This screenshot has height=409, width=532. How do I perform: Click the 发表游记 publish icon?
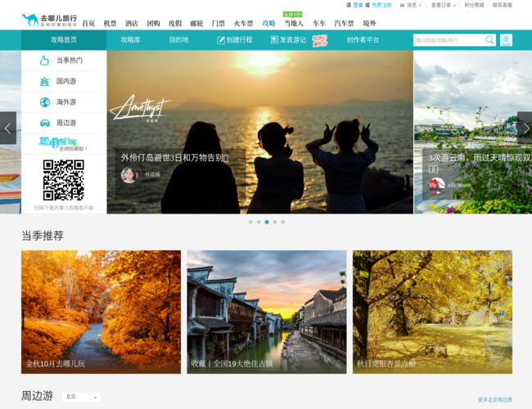pyautogui.click(x=274, y=40)
